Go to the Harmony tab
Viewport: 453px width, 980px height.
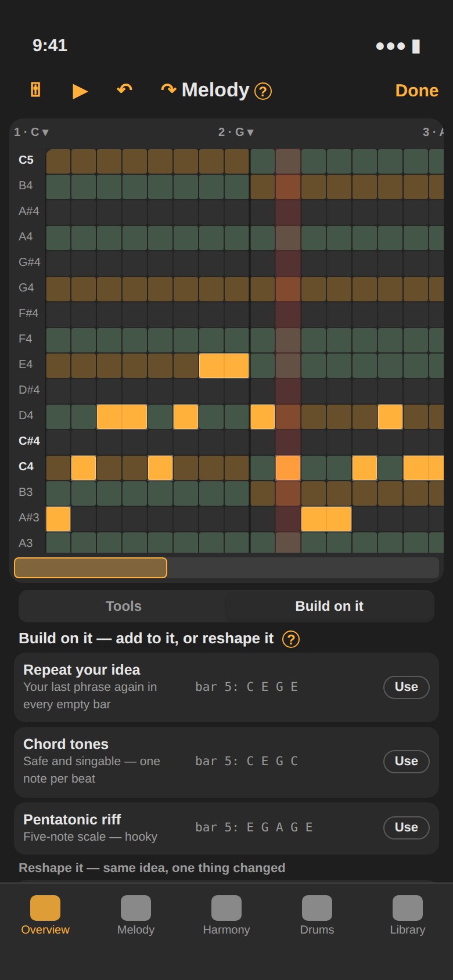[x=227, y=916]
